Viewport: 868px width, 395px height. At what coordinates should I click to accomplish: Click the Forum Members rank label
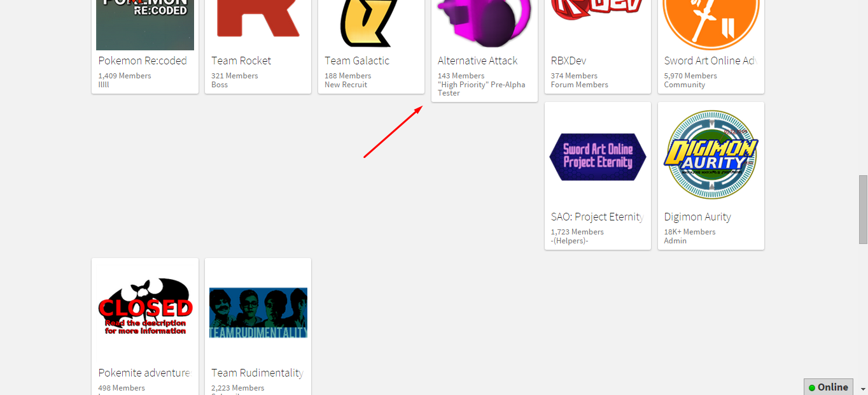(x=580, y=85)
